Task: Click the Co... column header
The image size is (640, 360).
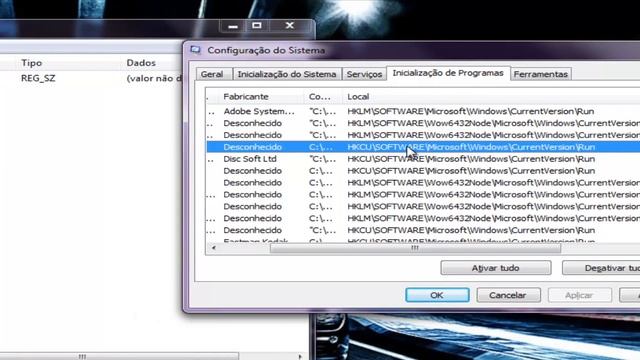Action: pos(323,97)
